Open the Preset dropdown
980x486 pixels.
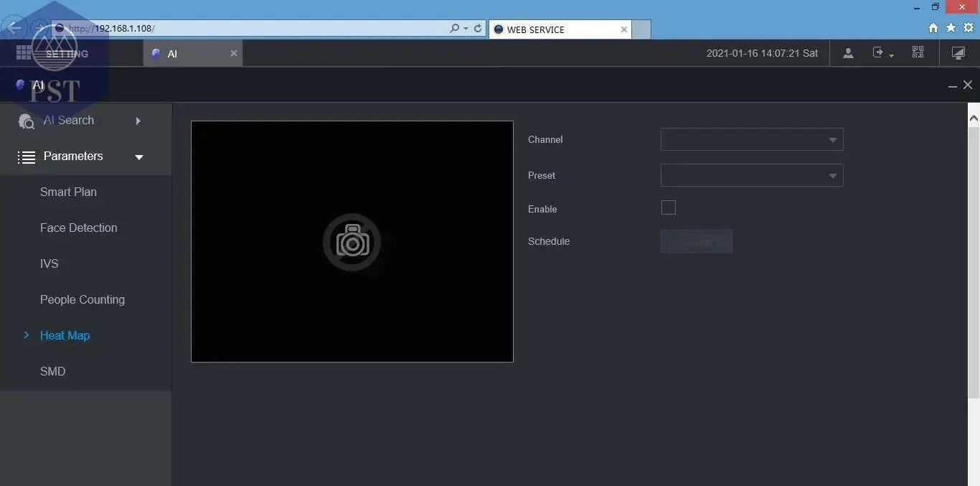coord(751,175)
